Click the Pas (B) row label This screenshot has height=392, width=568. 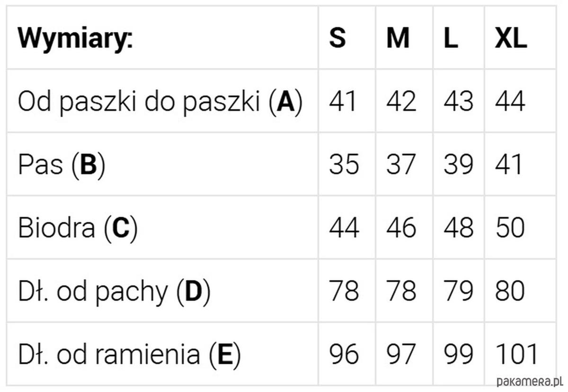point(62,165)
